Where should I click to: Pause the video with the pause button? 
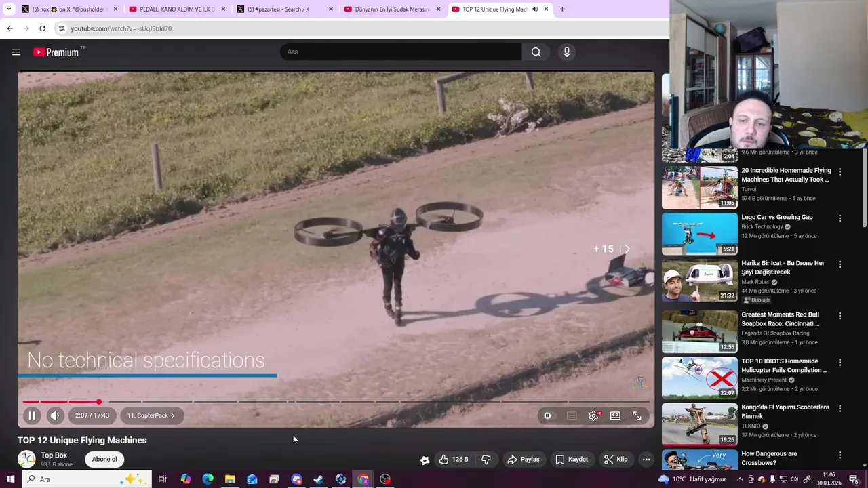coord(32,415)
